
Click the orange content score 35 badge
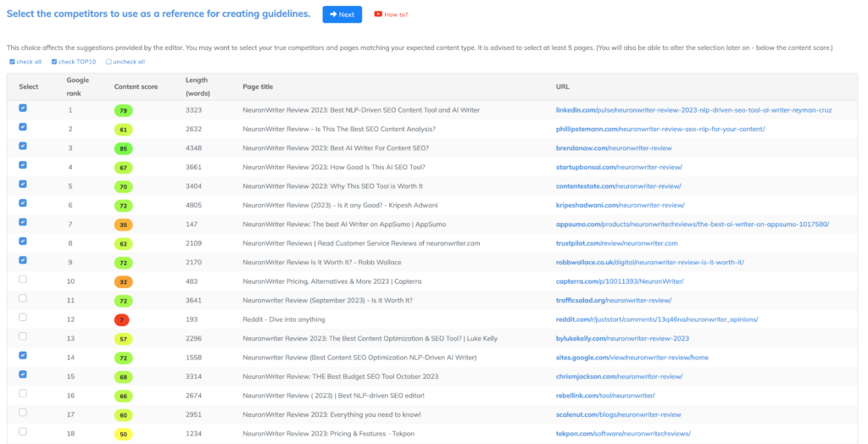(x=124, y=225)
